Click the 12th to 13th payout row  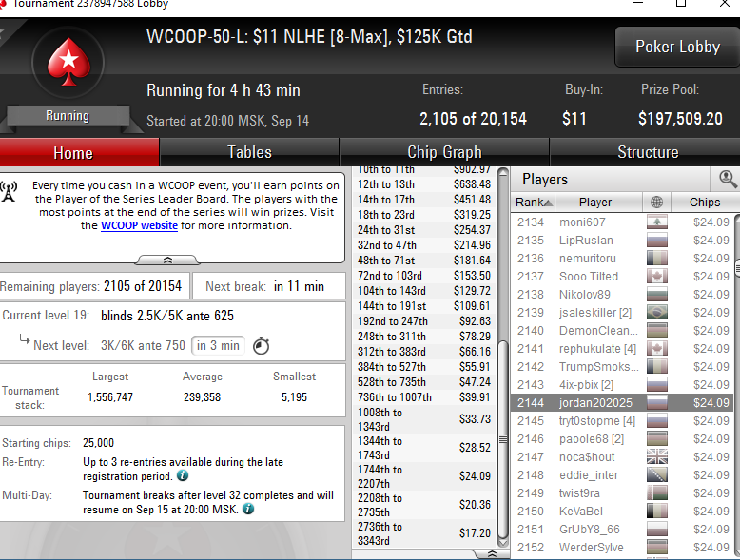[424, 184]
